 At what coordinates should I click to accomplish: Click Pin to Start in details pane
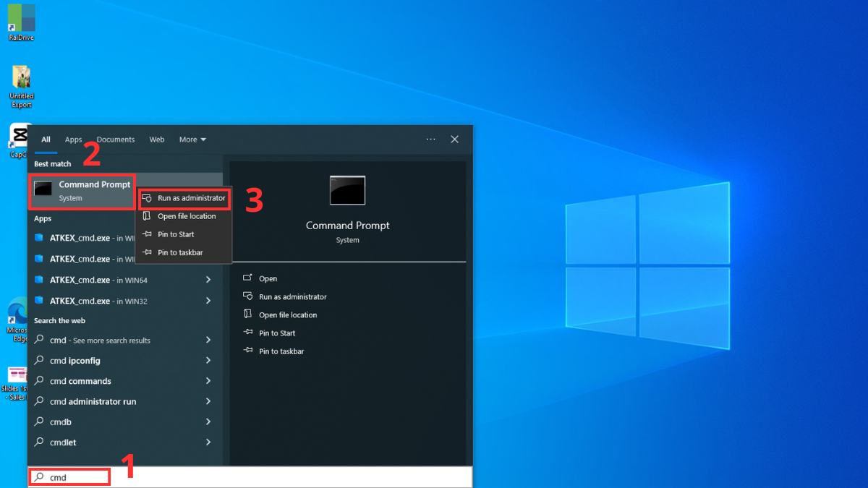coord(277,333)
